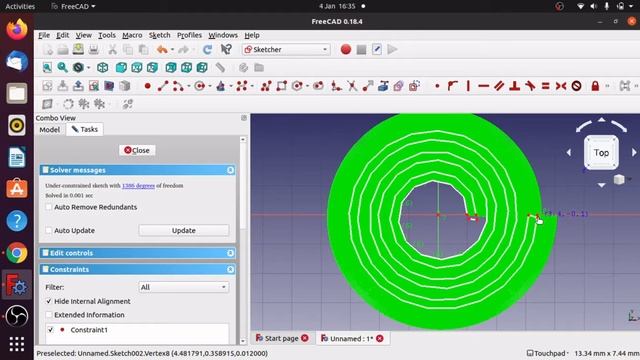Switch to isometric view
The width and height of the screenshot is (640, 360).
click(102, 67)
